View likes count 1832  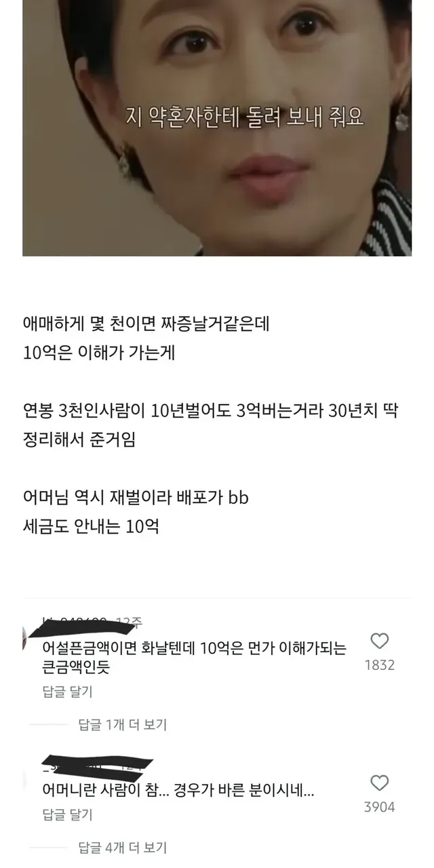click(x=380, y=665)
